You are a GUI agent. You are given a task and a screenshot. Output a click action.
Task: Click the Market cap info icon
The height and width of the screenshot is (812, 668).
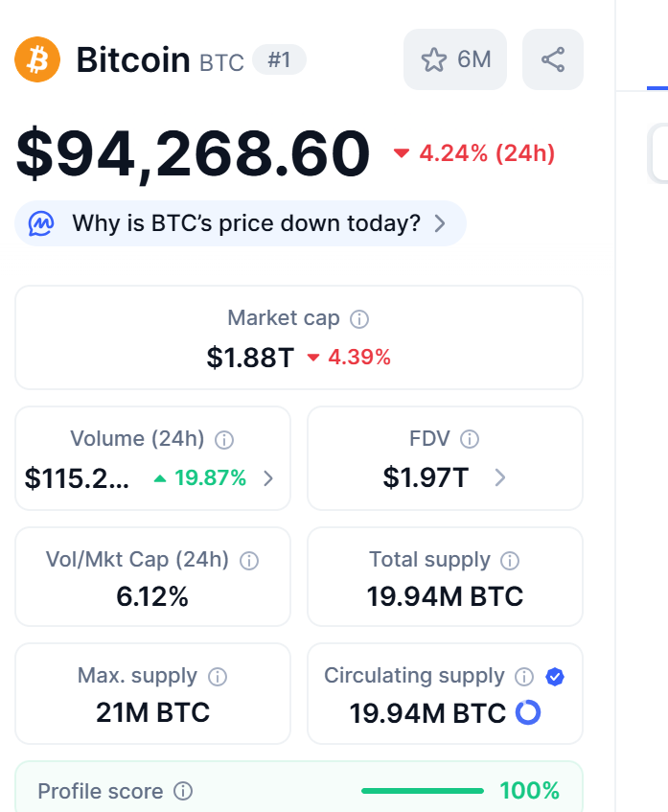(359, 319)
